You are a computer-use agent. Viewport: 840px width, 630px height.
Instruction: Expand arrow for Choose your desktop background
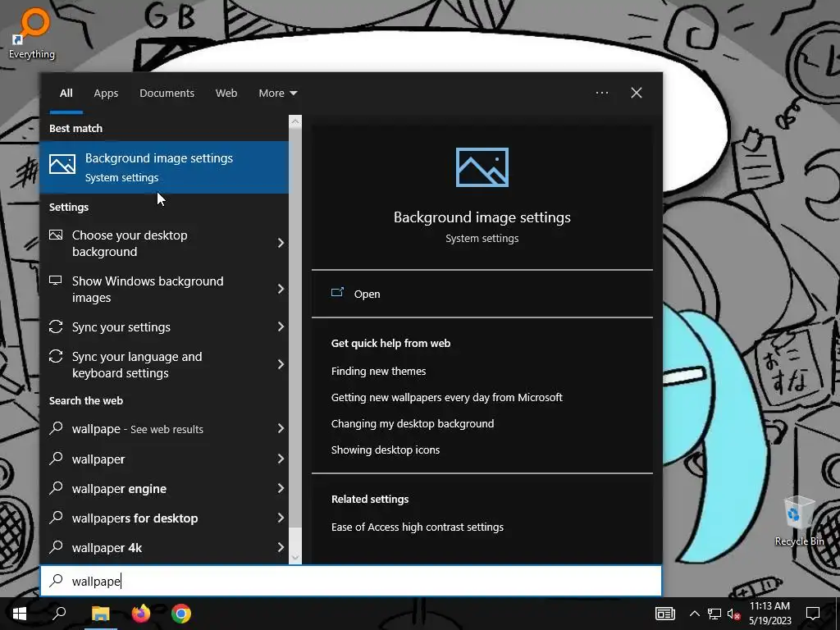pyautogui.click(x=281, y=243)
